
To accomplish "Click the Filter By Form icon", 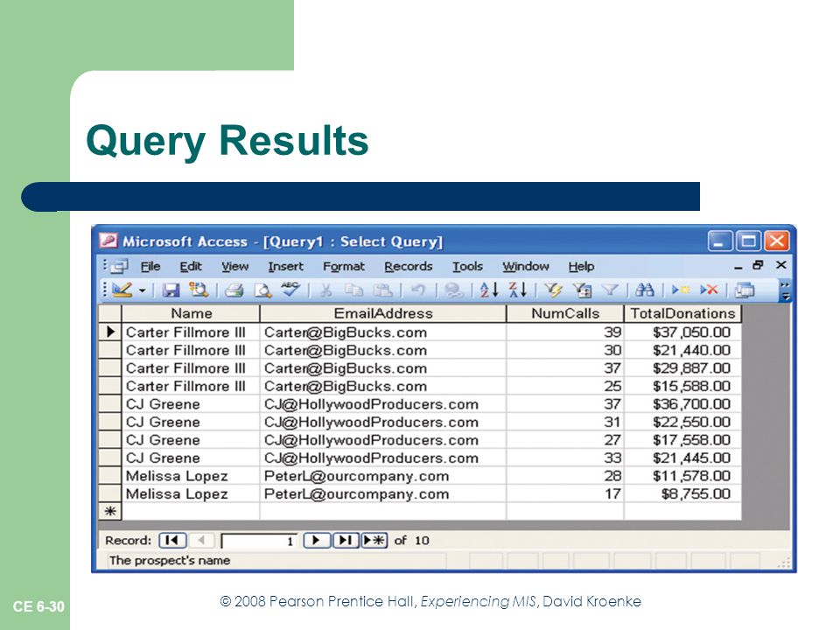I will click(x=583, y=290).
